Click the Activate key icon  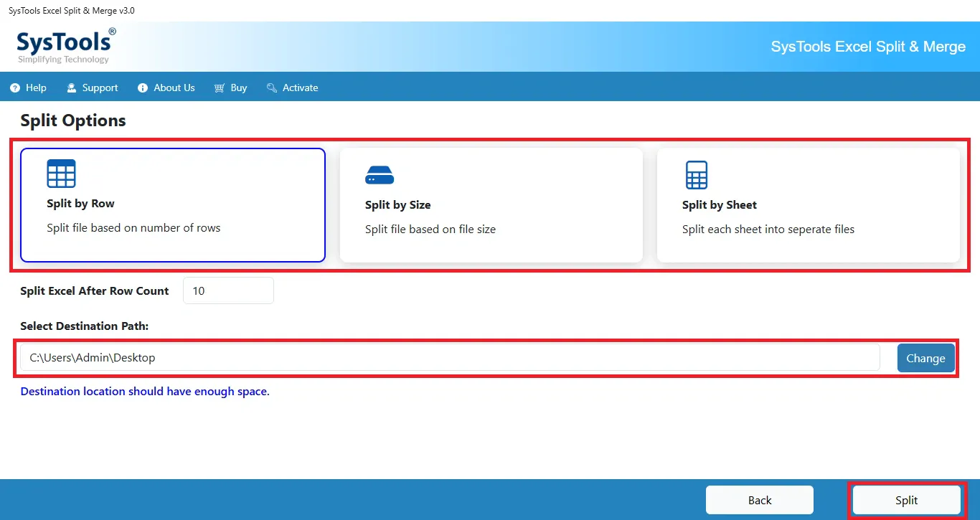coord(272,88)
